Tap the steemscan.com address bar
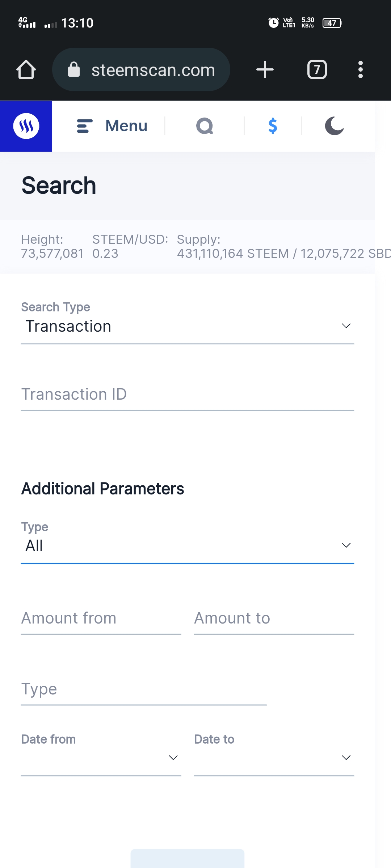The height and width of the screenshot is (868, 391). click(x=153, y=70)
